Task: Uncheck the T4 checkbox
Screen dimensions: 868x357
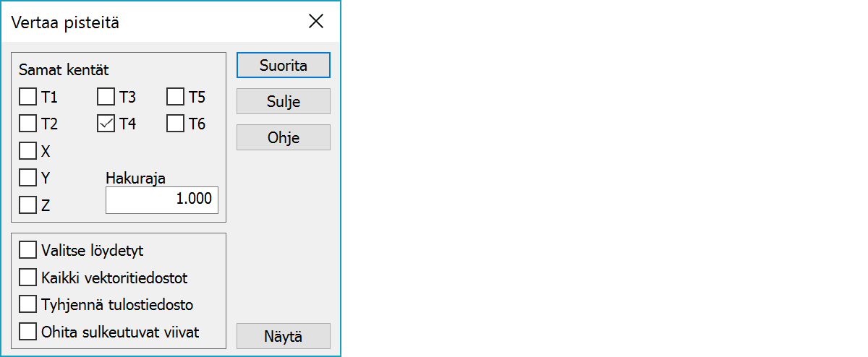Action: pyautogui.click(x=106, y=124)
